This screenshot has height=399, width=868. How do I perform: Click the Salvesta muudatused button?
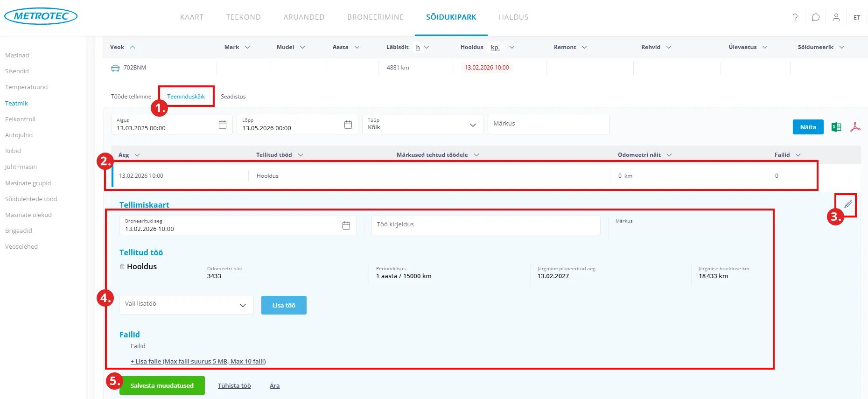pos(162,385)
